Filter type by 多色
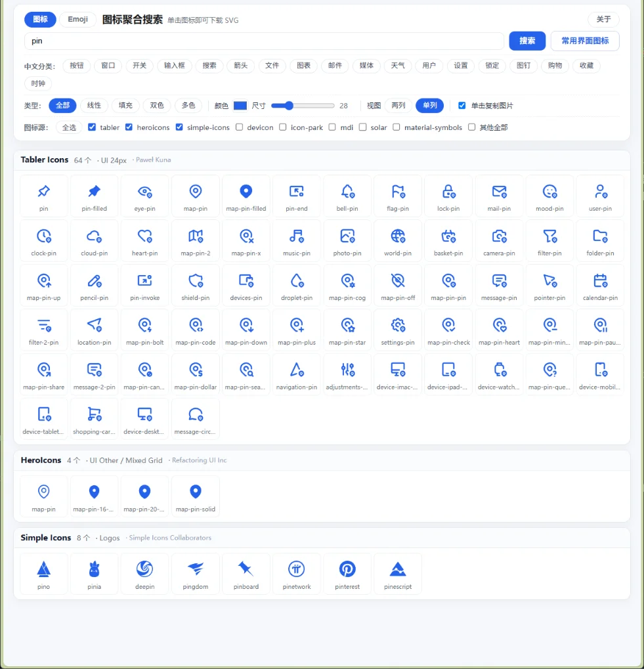This screenshot has height=669, width=644. pos(188,106)
